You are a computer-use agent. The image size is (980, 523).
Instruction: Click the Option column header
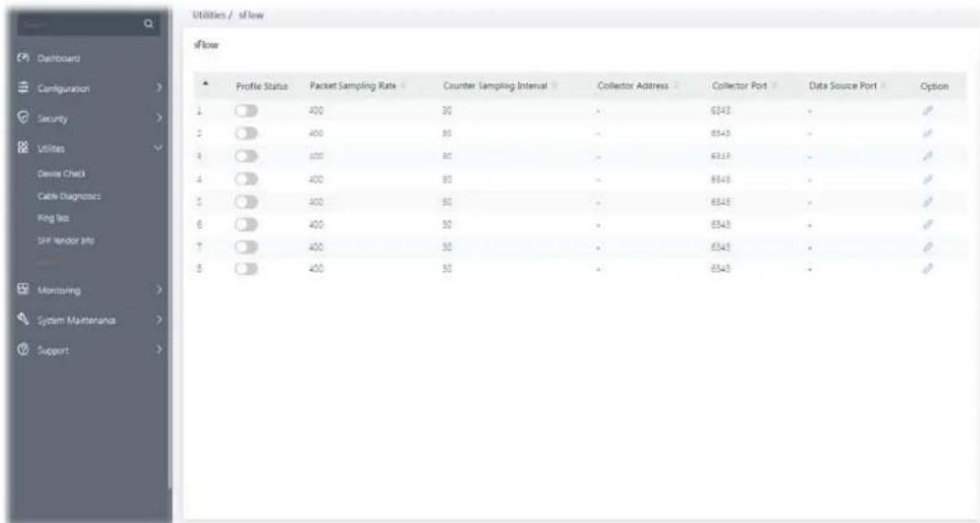click(x=934, y=86)
